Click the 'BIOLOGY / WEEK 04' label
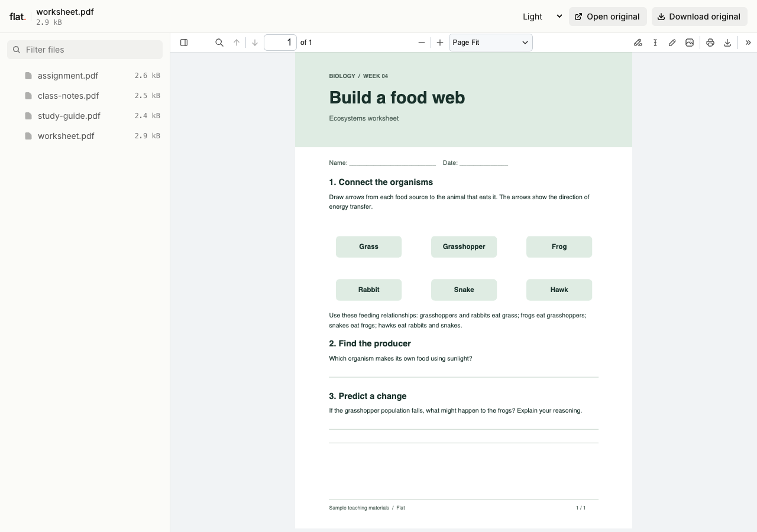Viewport: 757px width, 532px height. [358, 76]
